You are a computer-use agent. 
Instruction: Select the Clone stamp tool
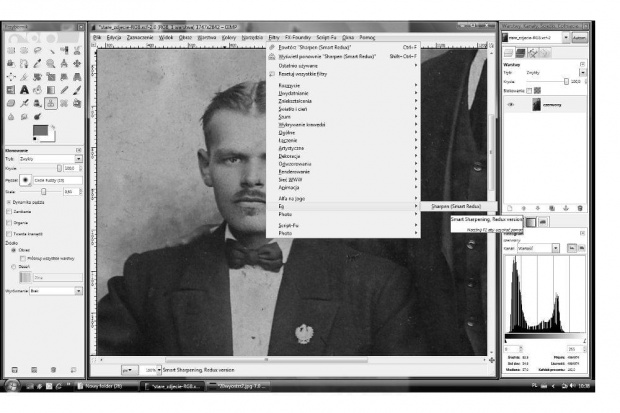click(51, 103)
